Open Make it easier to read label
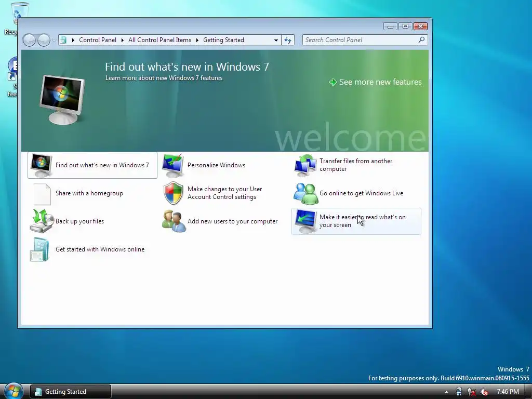The width and height of the screenshot is (532, 399). (362, 221)
